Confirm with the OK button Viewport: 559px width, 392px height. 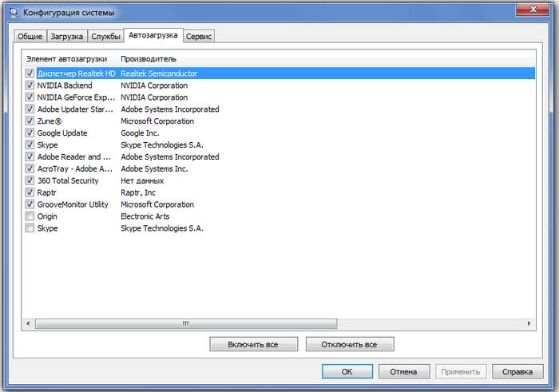pos(347,372)
